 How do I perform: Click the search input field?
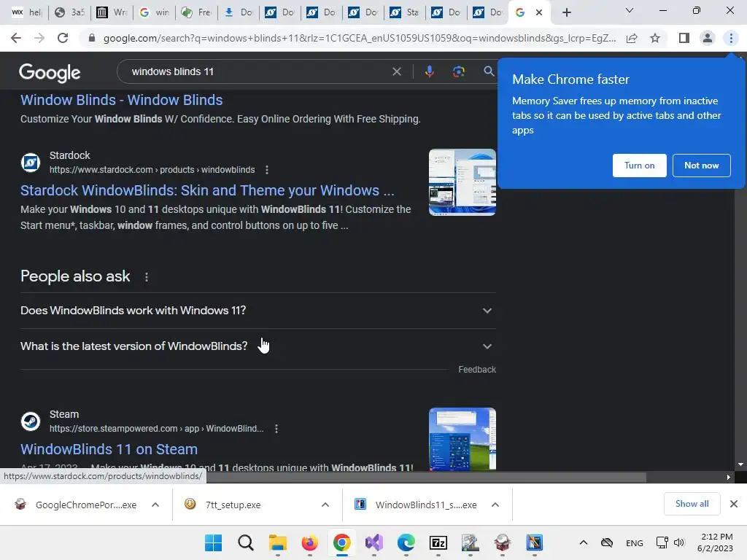pos(258,71)
